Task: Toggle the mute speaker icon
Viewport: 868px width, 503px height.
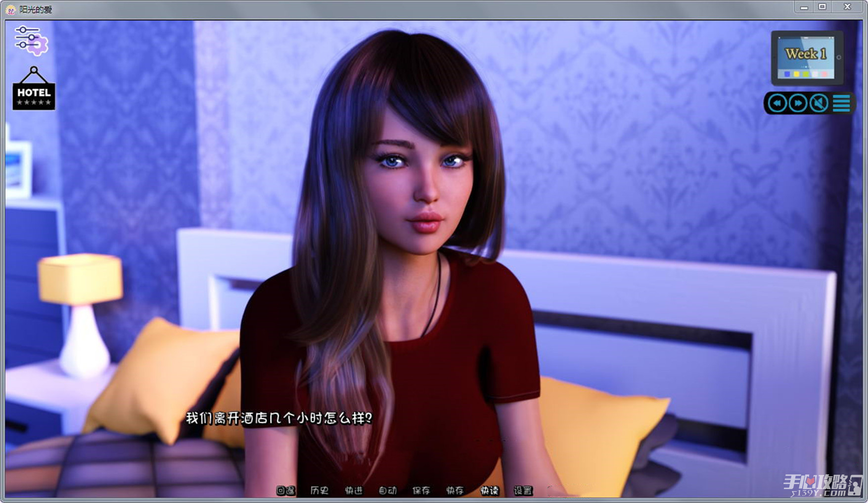Action: (x=819, y=103)
